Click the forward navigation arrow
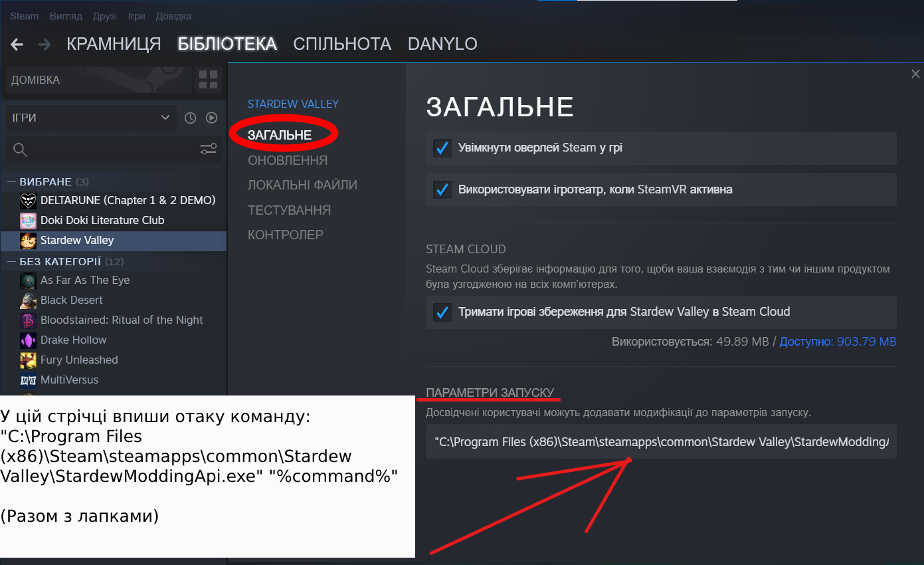Image resolution: width=924 pixels, height=565 pixels. (45, 45)
